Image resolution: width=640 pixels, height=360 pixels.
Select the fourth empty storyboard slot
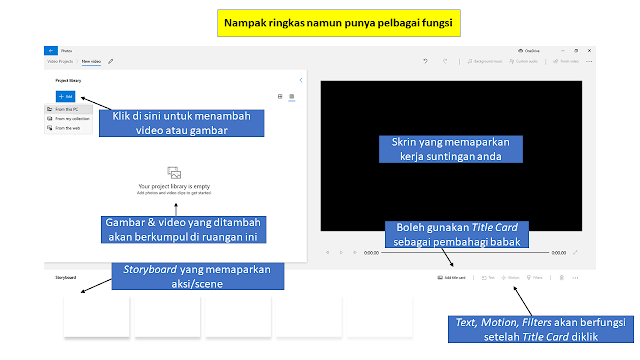309,317
